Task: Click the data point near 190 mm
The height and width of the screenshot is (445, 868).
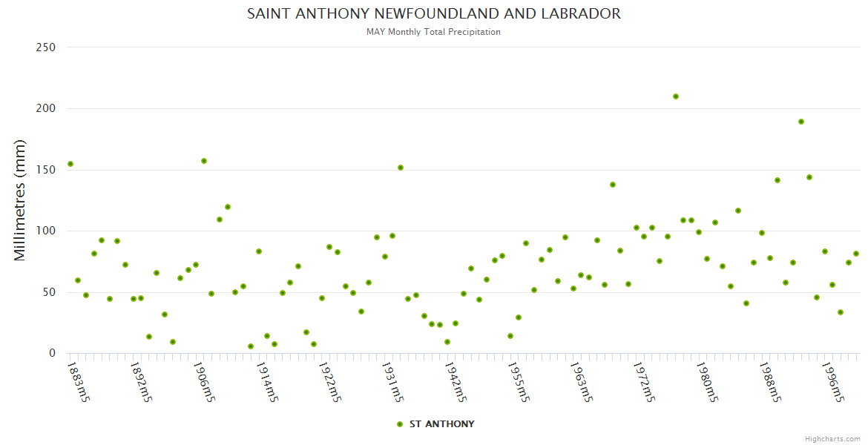Action: [801, 122]
